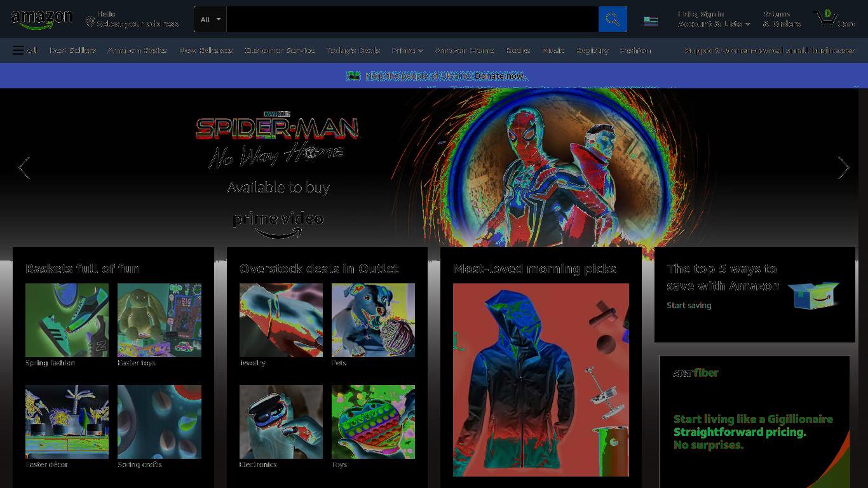868x488 pixels.
Task: Click the prime video logo
Action: [x=278, y=224]
